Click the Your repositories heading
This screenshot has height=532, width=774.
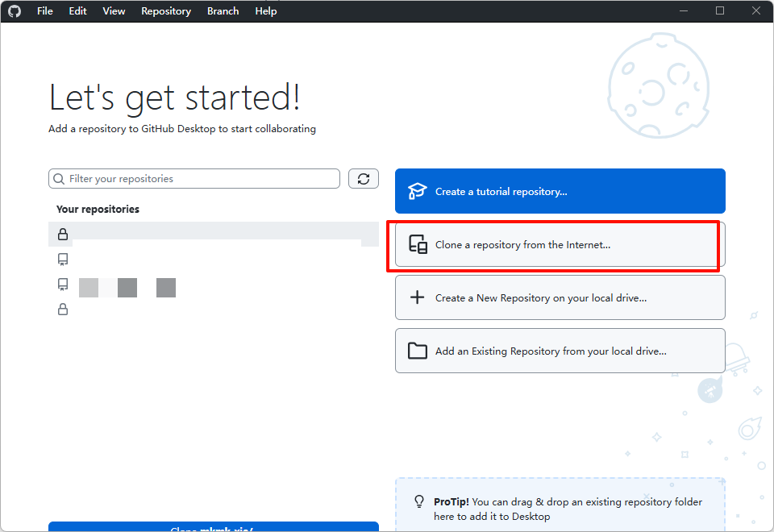pos(98,209)
